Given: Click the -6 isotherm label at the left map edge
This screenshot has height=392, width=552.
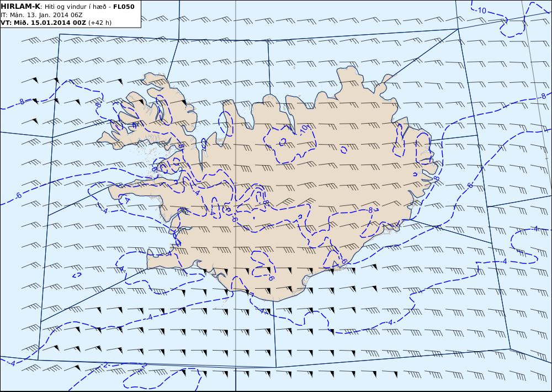Looking at the screenshot, I should [18, 195].
